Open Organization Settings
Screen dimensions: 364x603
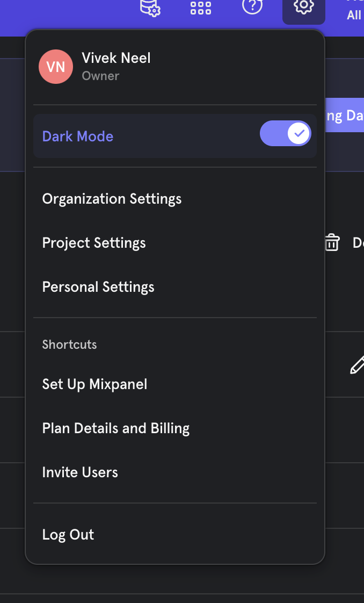coord(112,199)
